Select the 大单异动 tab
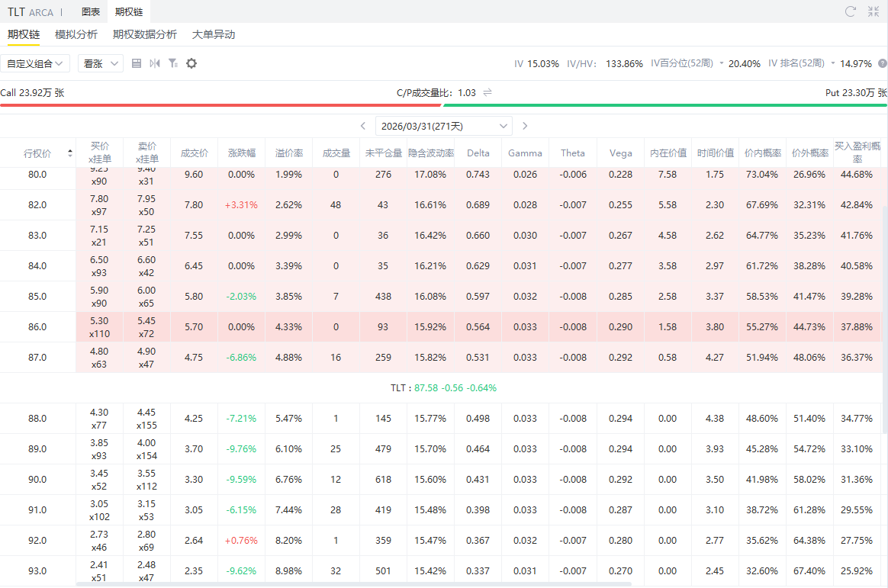Screen dimensions: 888x588 (x=214, y=34)
